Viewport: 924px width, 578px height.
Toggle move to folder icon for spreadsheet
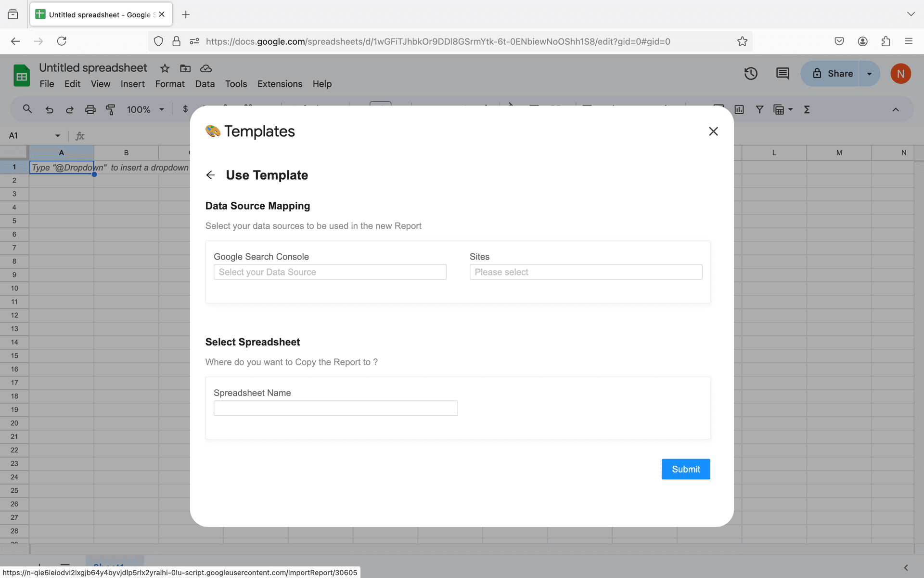click(x=185, y=68)
